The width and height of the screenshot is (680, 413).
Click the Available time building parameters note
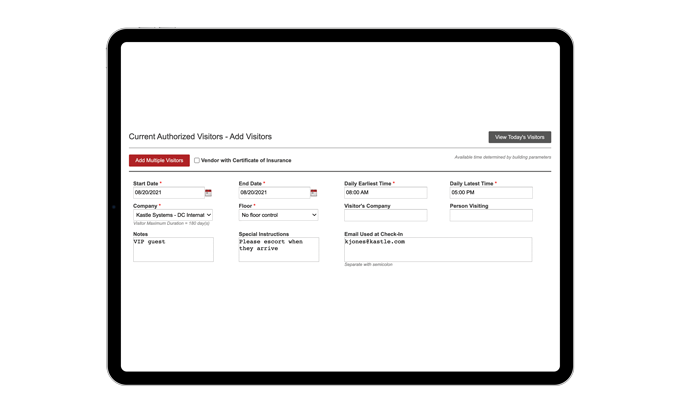(502, 157)
